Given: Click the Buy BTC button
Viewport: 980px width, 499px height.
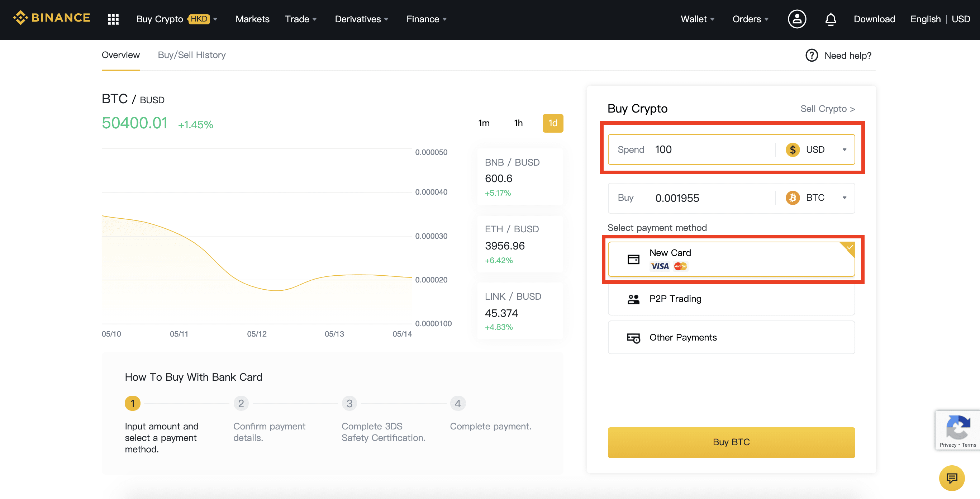Looking at the screenshot, I should coord(731,442).
